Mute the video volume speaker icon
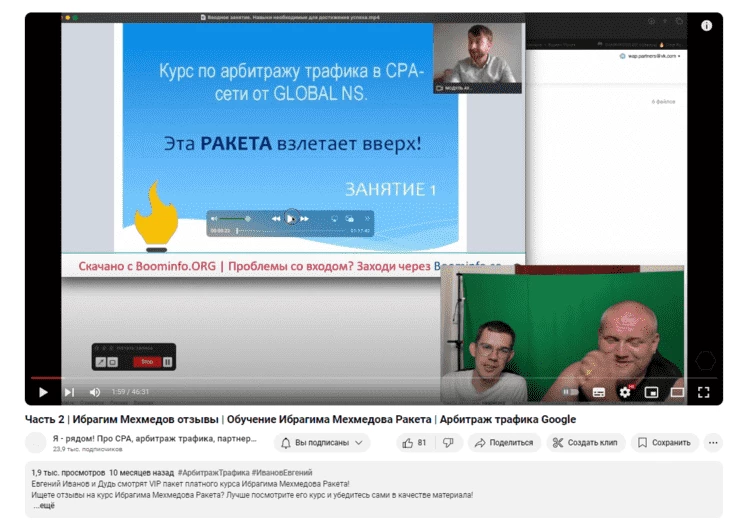729x520 pixels. pos(95,392)
